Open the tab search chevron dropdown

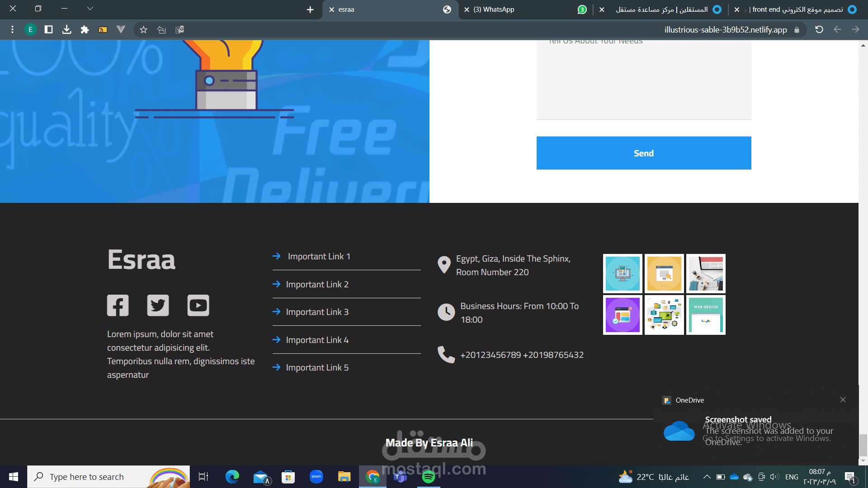click(90, 9)
